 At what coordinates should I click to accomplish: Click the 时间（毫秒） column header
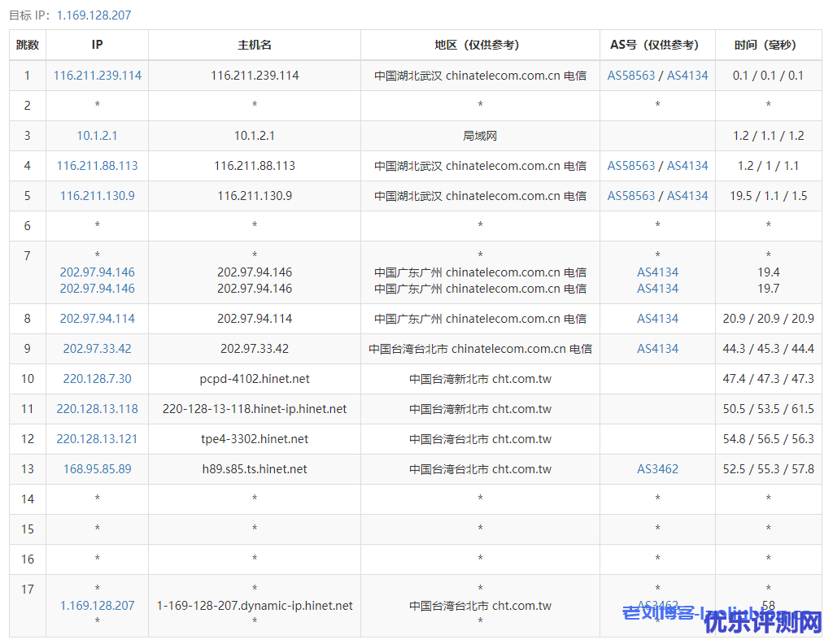click(768, 46)
